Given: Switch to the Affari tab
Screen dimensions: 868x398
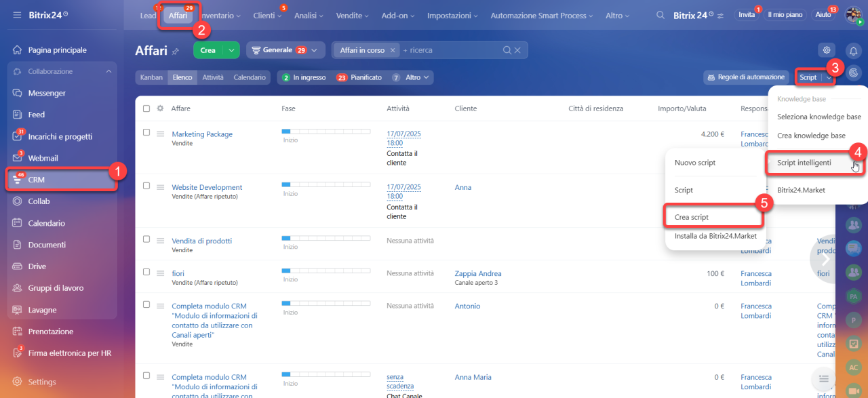Looking at the screenshot, I should tap(178, 16).
